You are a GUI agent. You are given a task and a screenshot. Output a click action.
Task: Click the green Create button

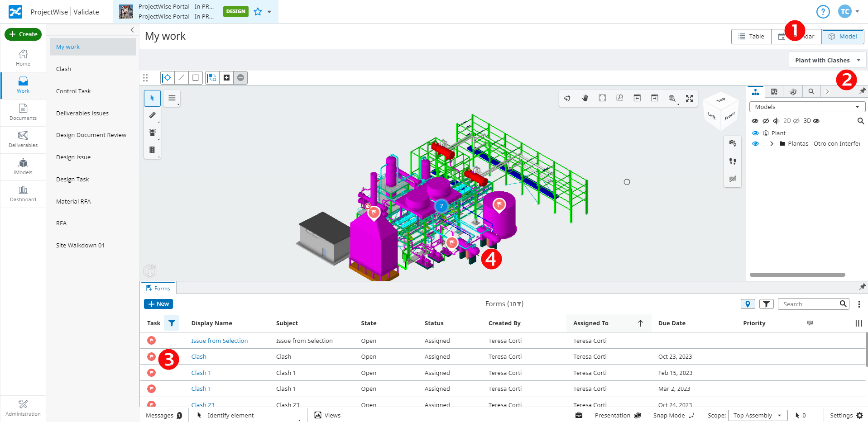23,34
